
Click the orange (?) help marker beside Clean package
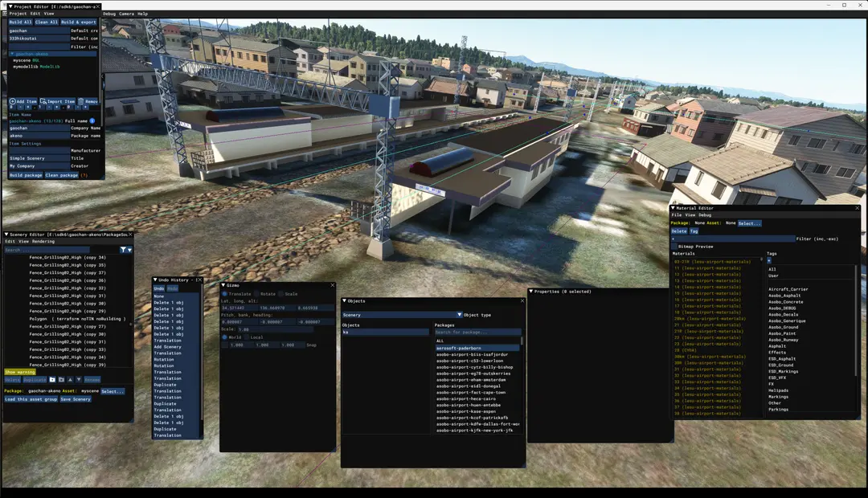point(84,175)
